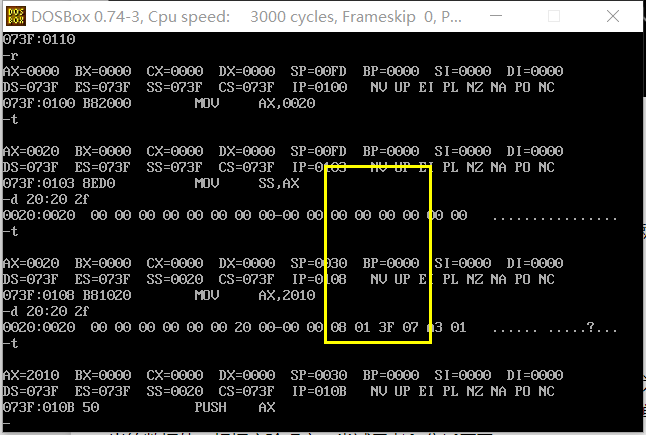Viewport: 646px width, 435px height.
Task: Close the DOSBox window
Action: point(613,16)
